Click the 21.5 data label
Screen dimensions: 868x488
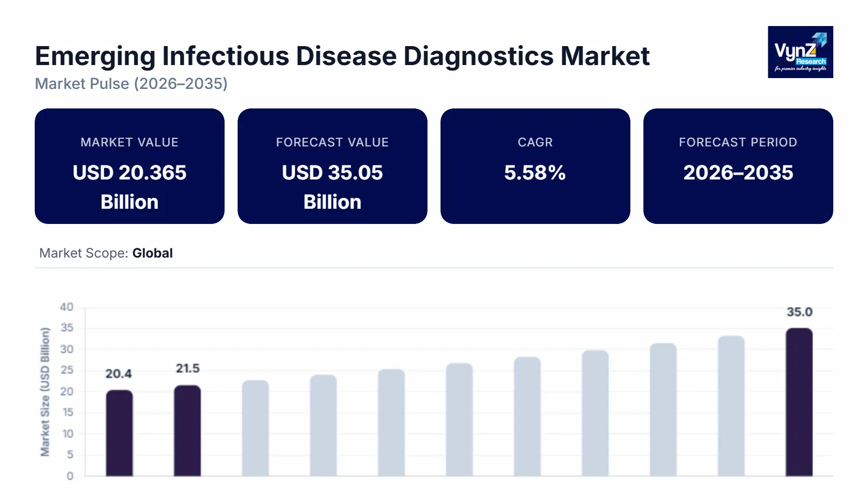click(188, 368)
